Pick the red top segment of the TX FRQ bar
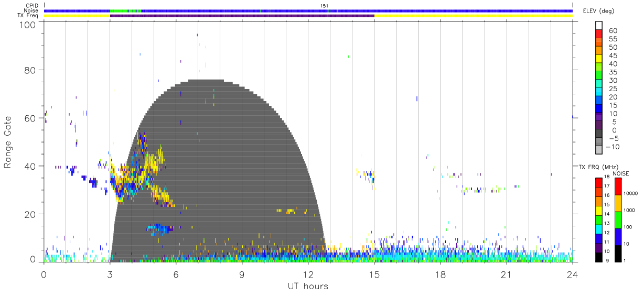 [599, 182]
